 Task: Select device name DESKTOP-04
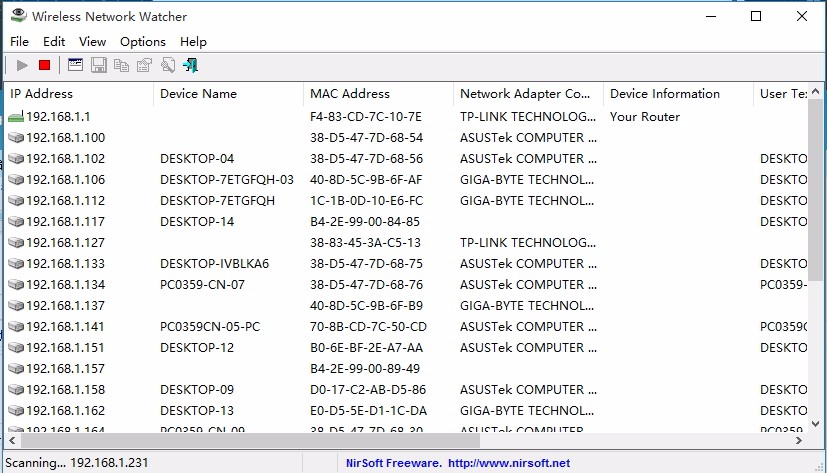click(x=197, y=159)
